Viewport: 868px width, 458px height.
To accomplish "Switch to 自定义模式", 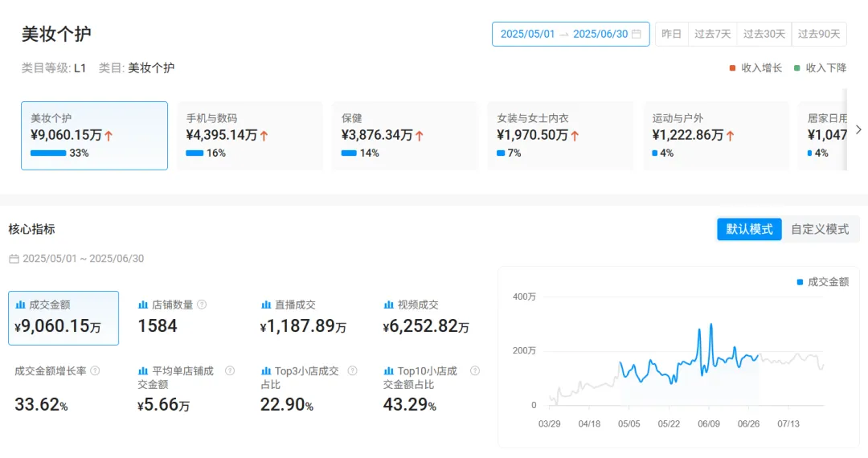I will point(820,229).
